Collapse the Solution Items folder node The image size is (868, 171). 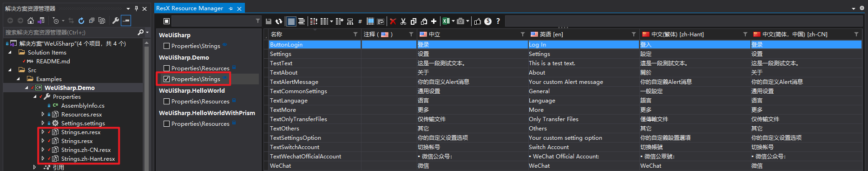(x=10, y=52)
